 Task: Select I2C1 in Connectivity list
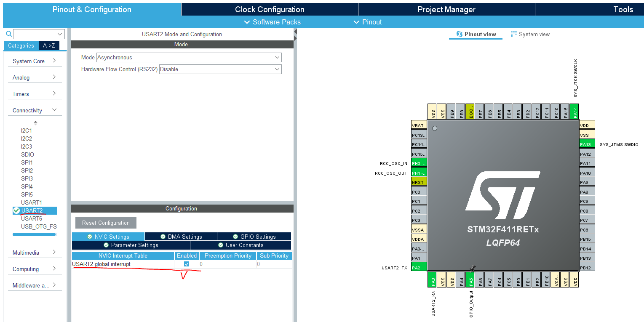tap(27, 130)
